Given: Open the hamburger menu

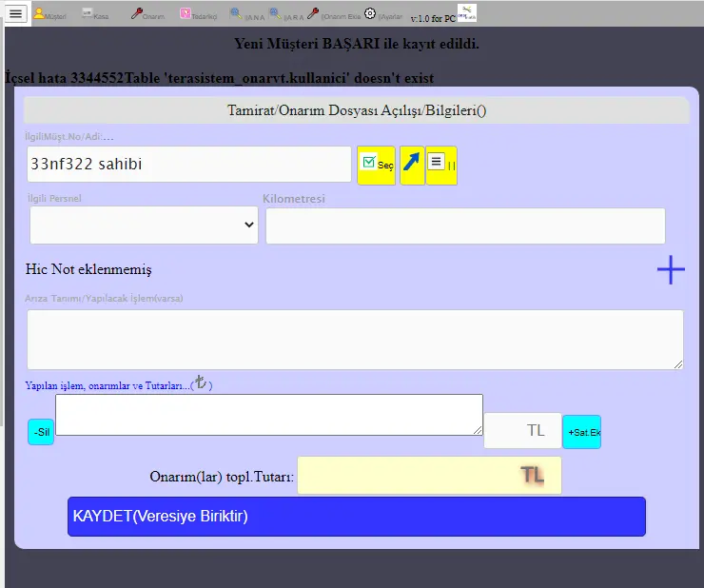Looking at the screenshot, I should 16,13.
